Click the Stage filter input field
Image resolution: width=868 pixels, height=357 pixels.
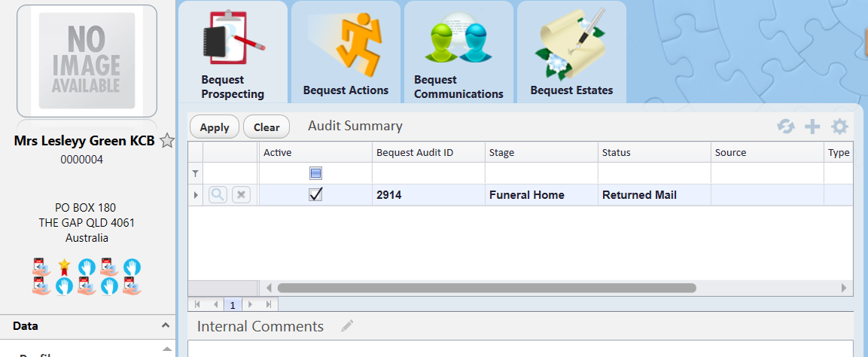541,174
